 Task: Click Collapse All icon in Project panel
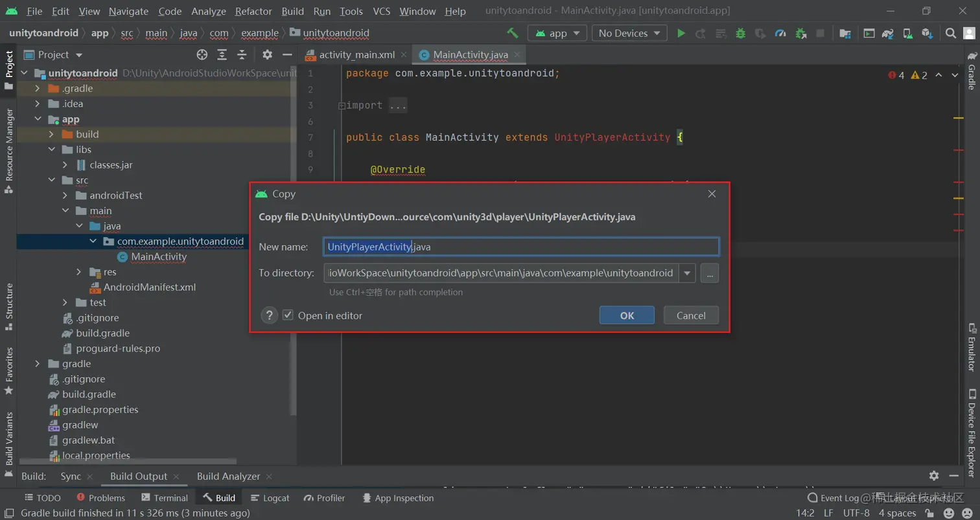point(242,54)
